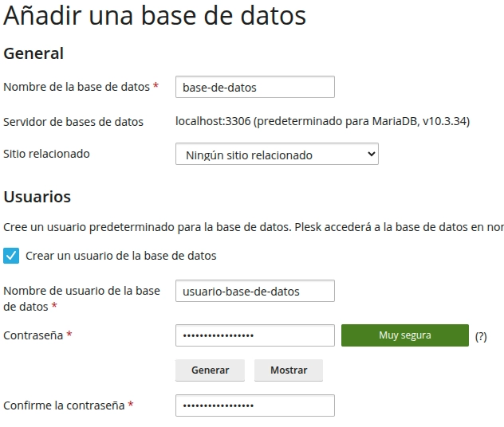504x427 pixels.
Task: Click the 'Confirme la contraseña' field
Action: click(255, 405)
